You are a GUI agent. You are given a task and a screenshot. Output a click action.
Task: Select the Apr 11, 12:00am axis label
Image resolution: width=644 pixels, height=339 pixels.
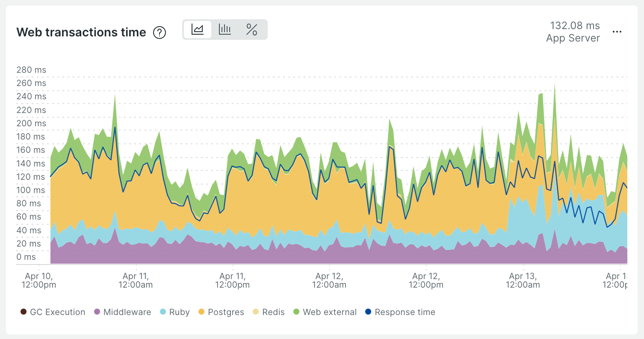[136, 280]
